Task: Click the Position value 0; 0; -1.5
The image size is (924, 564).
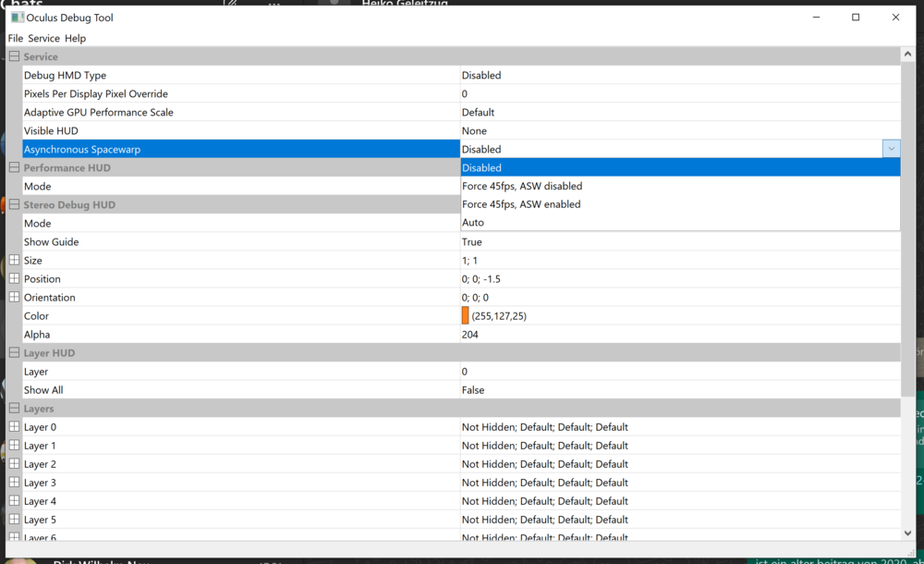Action: coord(480,279)
